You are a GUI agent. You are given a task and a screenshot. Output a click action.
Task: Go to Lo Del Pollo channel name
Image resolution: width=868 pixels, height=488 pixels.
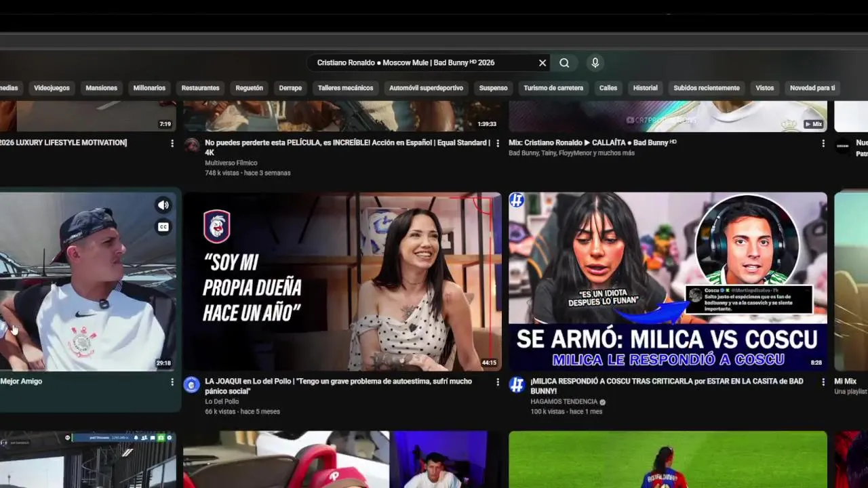[x=222, y=402]
